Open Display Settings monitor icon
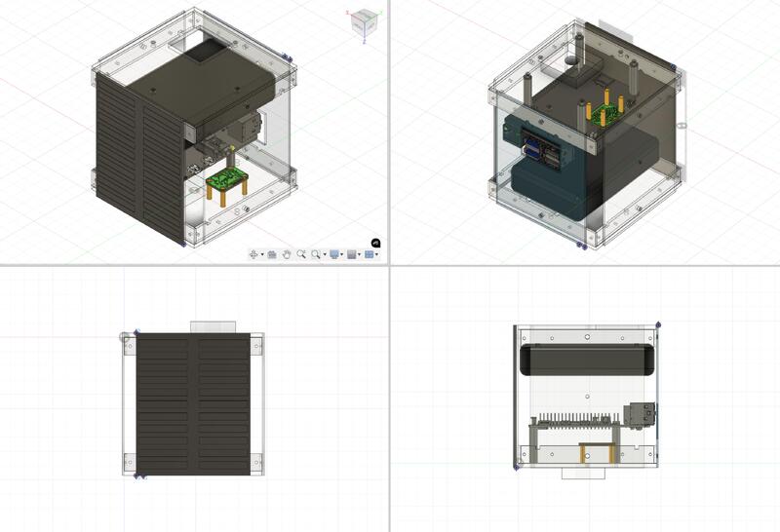Screen dimensions: 780x532 click(334, 254)
